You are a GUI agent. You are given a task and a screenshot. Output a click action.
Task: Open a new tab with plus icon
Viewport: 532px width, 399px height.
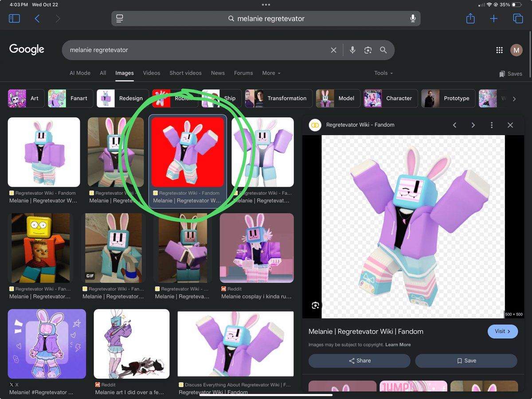tap(493, 19)
